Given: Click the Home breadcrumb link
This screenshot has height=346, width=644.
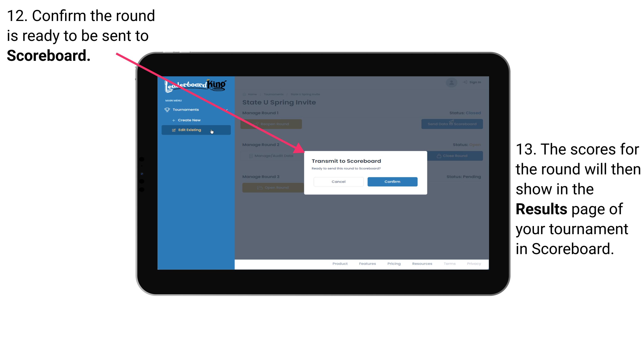Looking at the screenshot, I should click(x=252, y=94).
